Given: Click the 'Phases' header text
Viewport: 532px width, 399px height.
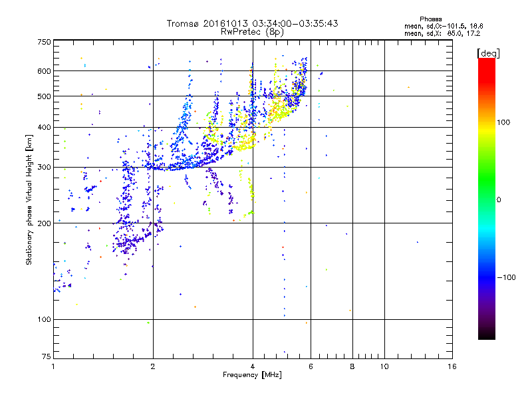Looking at the screenshot, I should click(430, 19).
